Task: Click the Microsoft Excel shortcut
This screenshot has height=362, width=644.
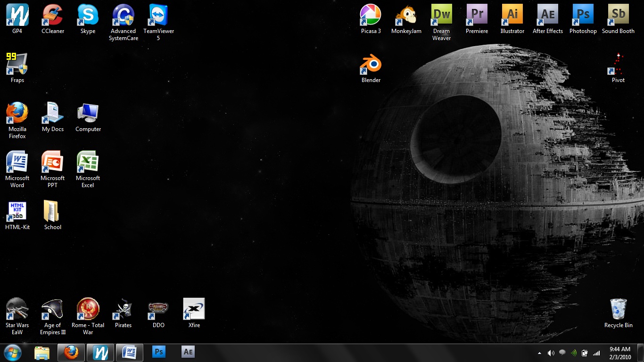Action: [x=88, y=170]
